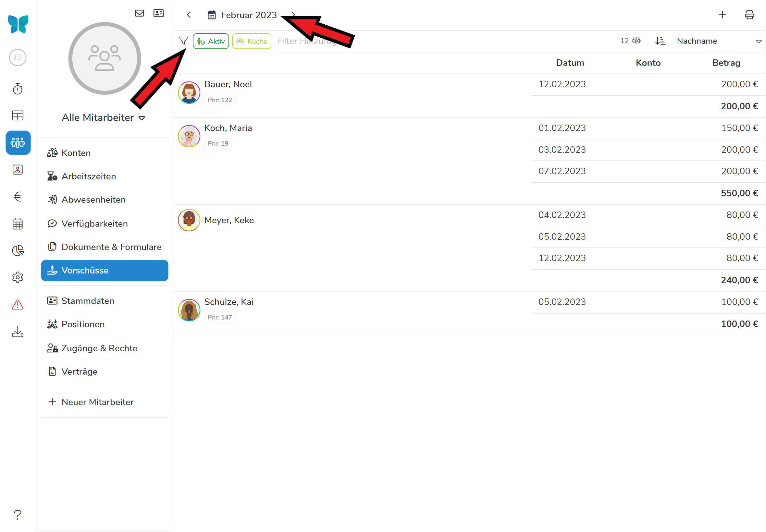Select Stammdaten in the sidebar
This screenshot has height=532, width=766.
88,301
